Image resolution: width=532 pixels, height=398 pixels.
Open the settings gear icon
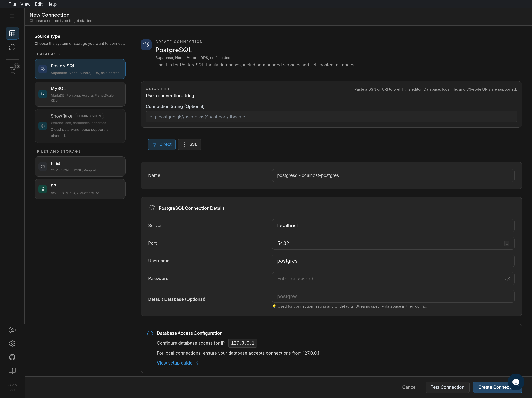coord(12,343)
